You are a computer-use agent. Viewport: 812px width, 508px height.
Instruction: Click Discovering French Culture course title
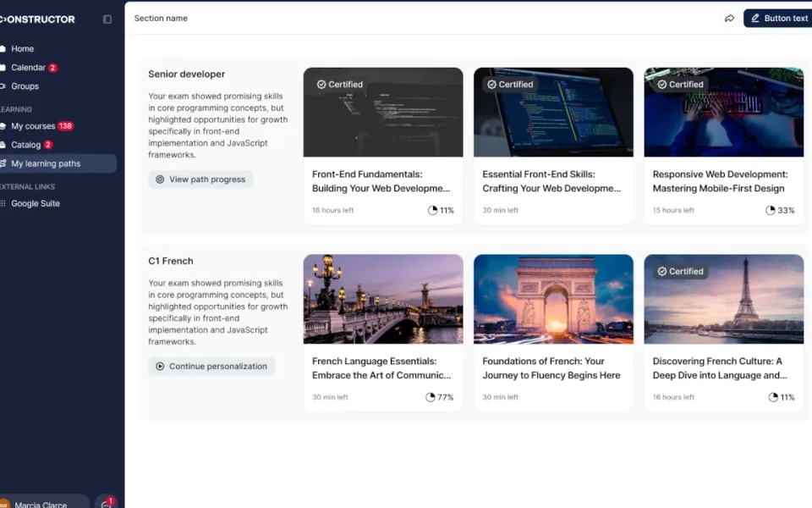tap(720, 368)
